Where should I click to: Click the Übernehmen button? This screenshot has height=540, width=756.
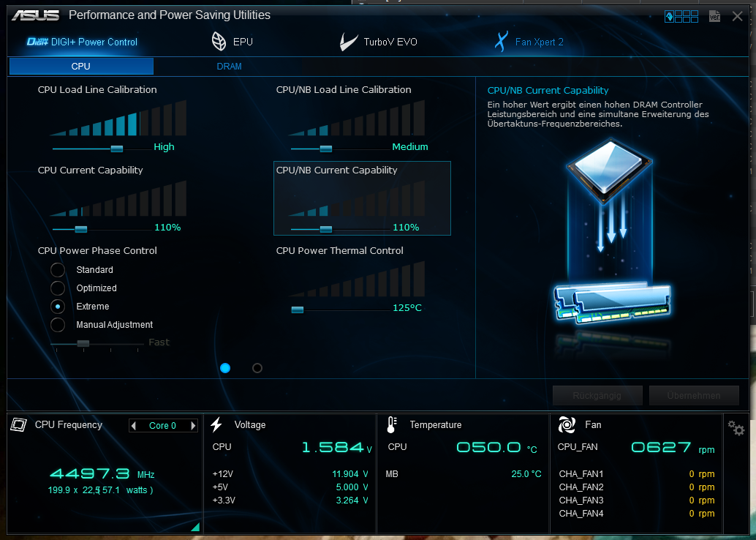[x=694, y=396]
